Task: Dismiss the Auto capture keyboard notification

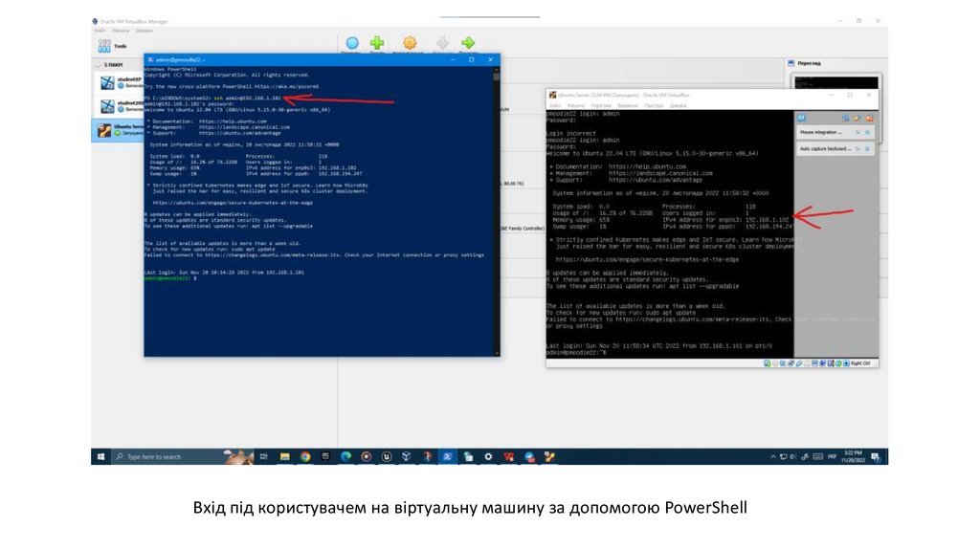Action: coord(867,148)
